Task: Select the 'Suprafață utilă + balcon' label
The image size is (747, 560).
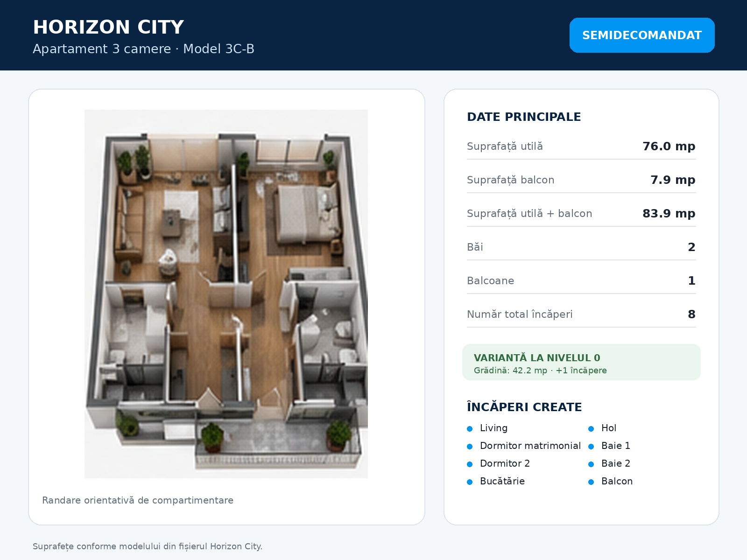Action: pos(529,214)
